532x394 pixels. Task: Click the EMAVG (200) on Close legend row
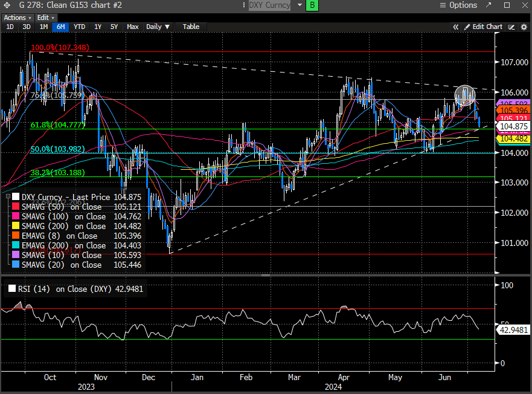(x=77, y=245)
